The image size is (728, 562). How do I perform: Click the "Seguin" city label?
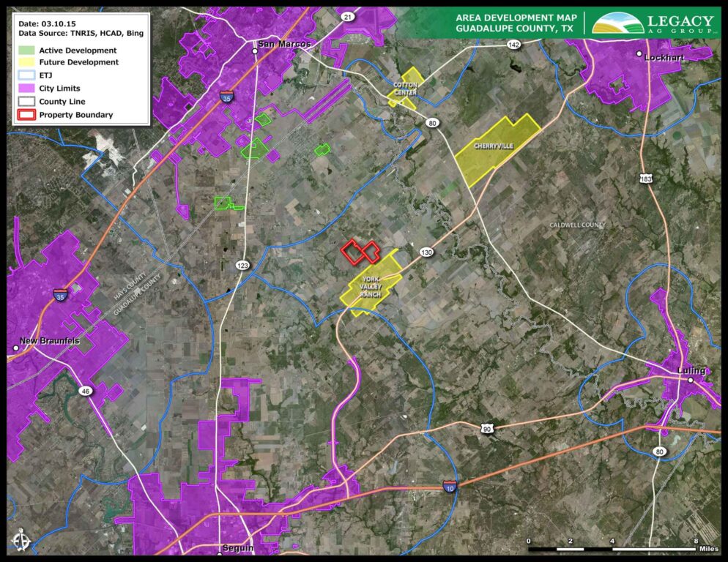tap(238, 548)
